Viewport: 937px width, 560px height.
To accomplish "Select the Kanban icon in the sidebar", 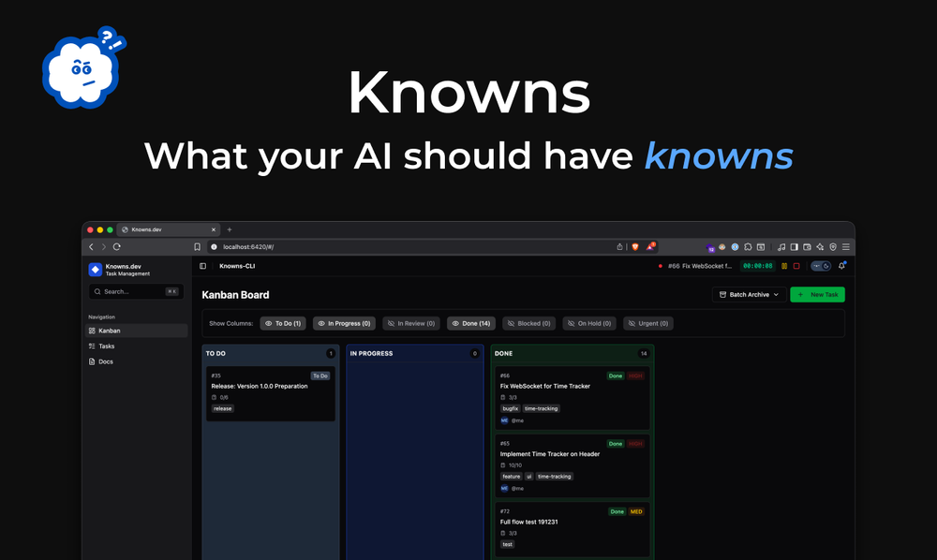I will pyautogui.click(x=92, y=331).
